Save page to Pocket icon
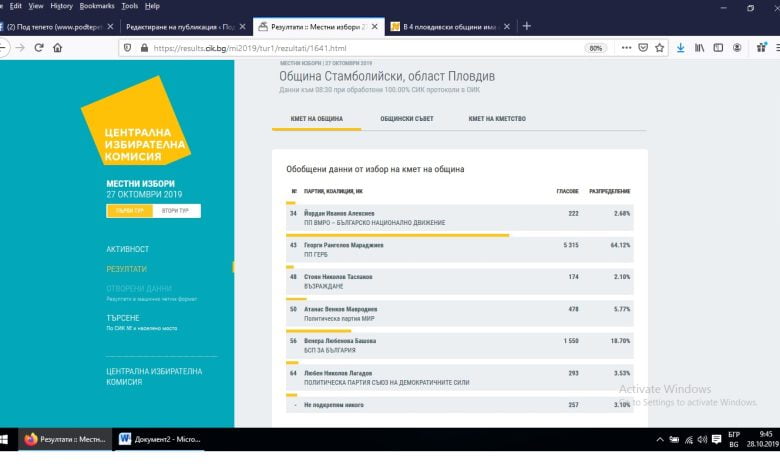This screenshot has width=780, height=470. coord(643,48)
